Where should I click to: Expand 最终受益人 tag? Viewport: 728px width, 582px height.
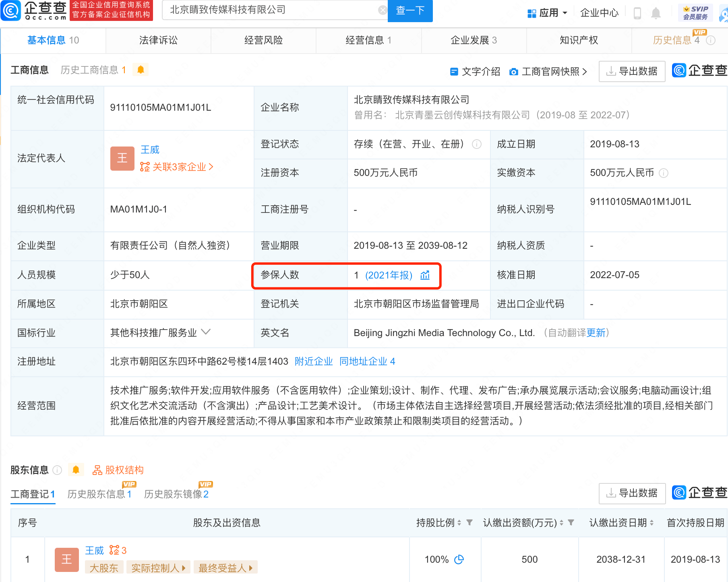point(225,568)
